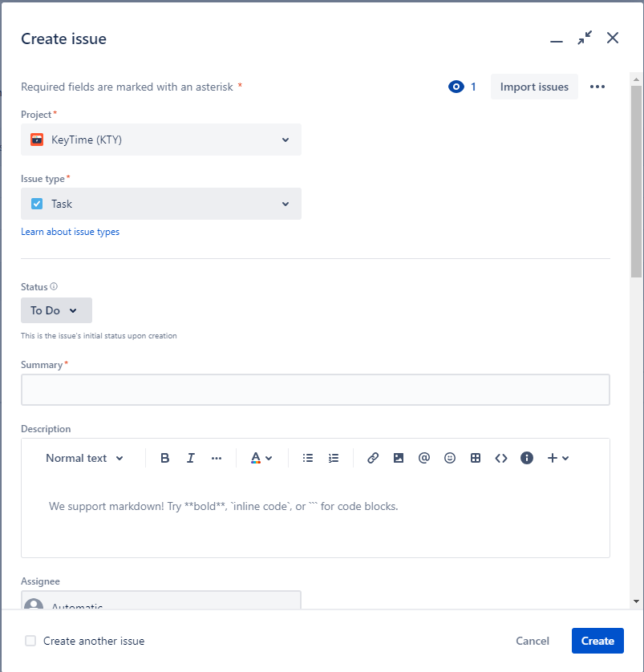This screenshot has height=672, width=644.
Task: Cancel the issue creation
Action: pos(533,641)
